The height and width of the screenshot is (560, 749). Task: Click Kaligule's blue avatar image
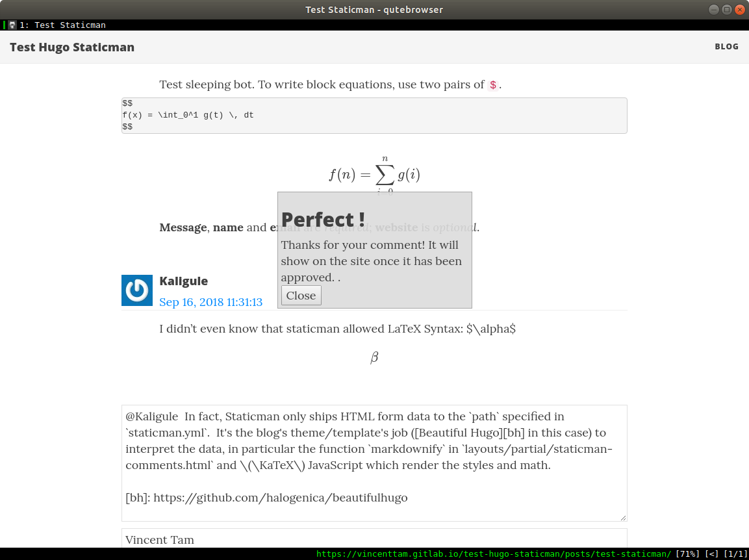137,290
